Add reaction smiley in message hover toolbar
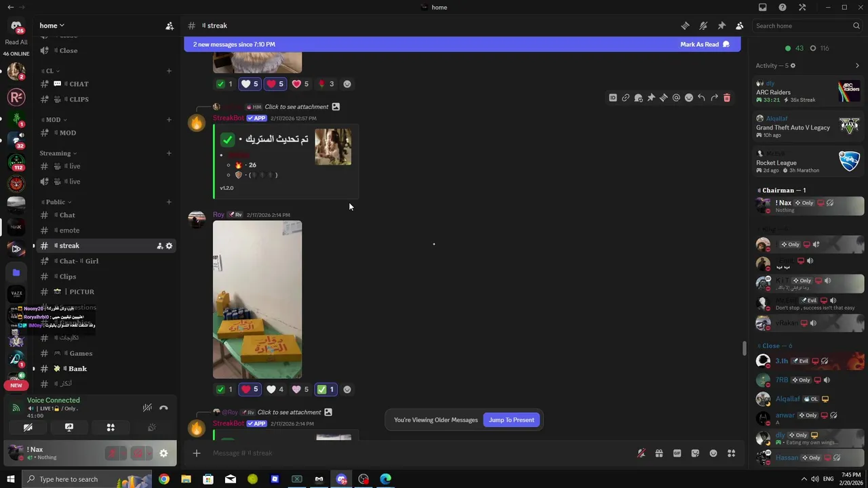Screen dimensions: 868x488 (x=689, y=98)
